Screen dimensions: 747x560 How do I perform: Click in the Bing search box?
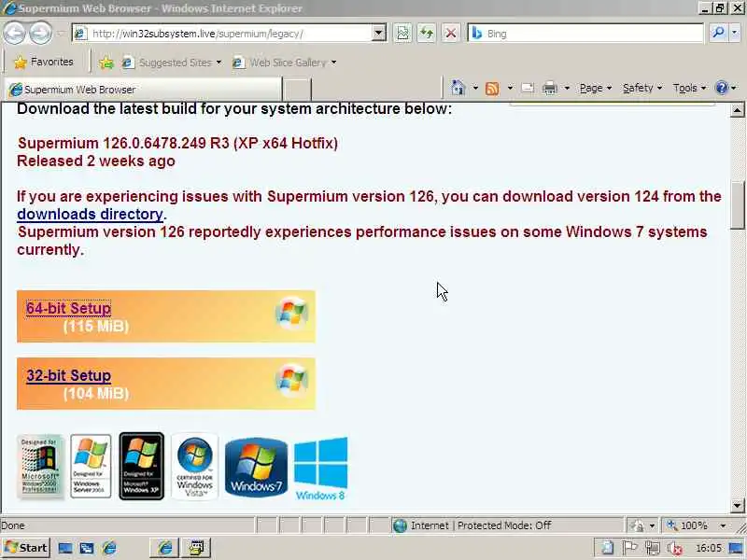(593, 34)
